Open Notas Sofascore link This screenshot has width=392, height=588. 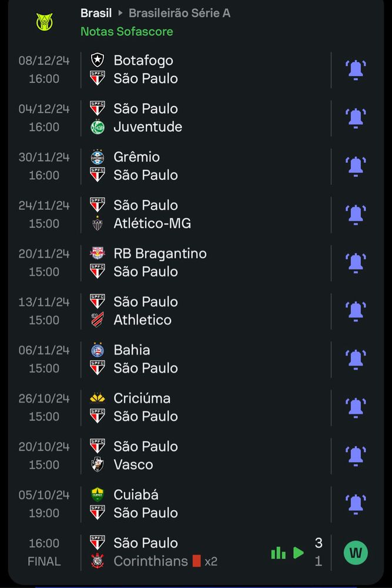[127, 31]
